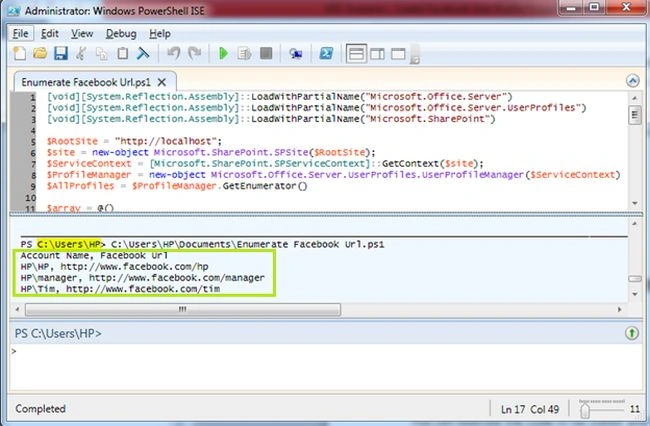Create a new script with the New icon
Screen dimensions: 650x426
19,53
